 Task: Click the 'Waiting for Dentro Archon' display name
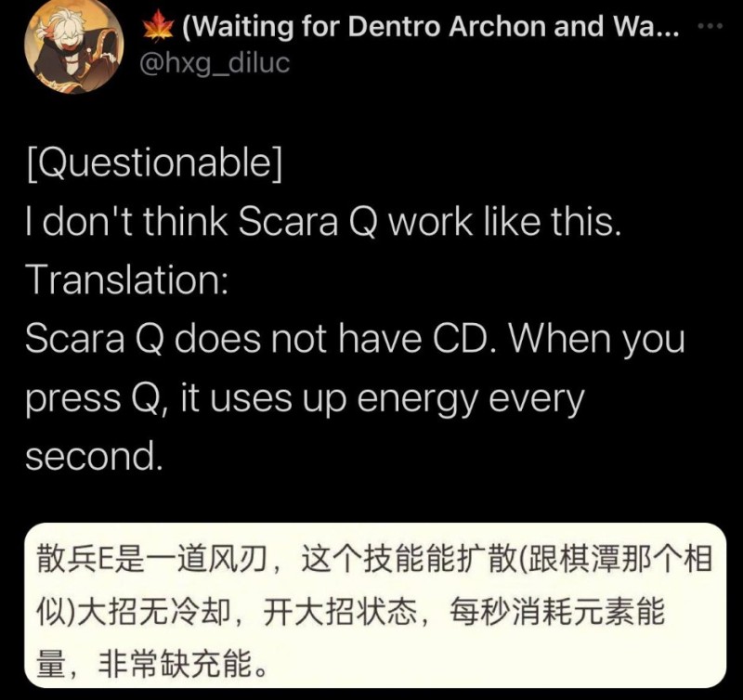tap(431, 27)
